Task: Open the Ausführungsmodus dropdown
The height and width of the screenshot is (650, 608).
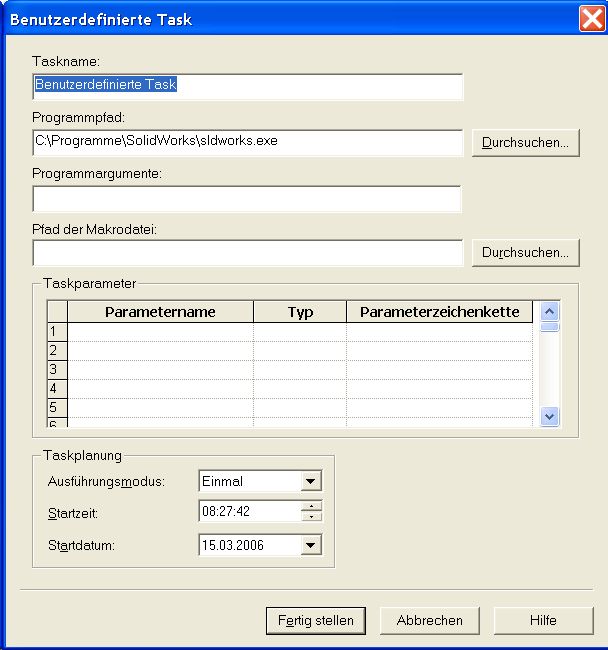Action: tap(310, 481)
